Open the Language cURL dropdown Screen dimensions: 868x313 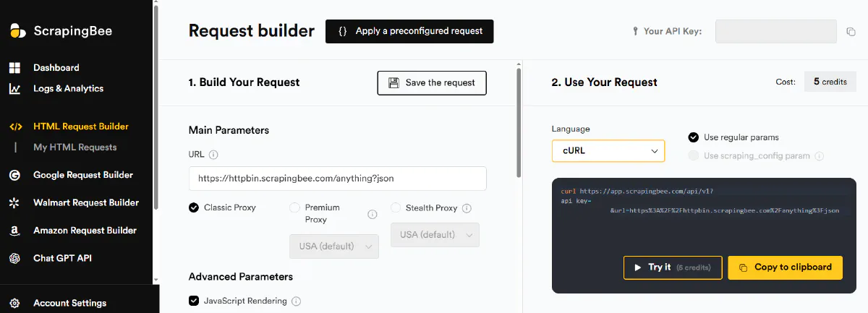click(608, 150)
